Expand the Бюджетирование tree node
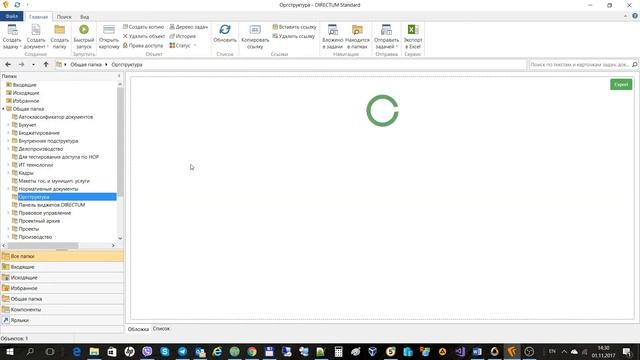 point(9,133)
